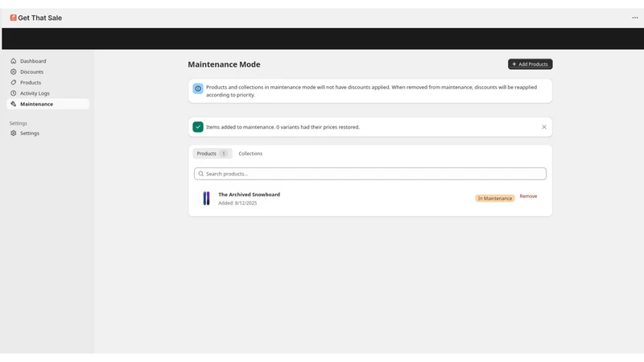
Task: Click The Archived Snowboard product name
Action: click(x=249, y=195)
